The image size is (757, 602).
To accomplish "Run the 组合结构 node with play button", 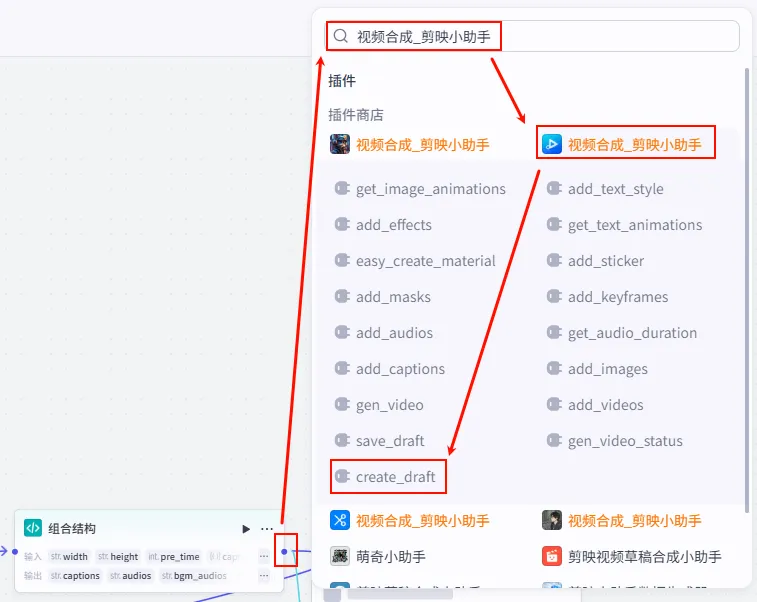I will click(x=246, y=529).
